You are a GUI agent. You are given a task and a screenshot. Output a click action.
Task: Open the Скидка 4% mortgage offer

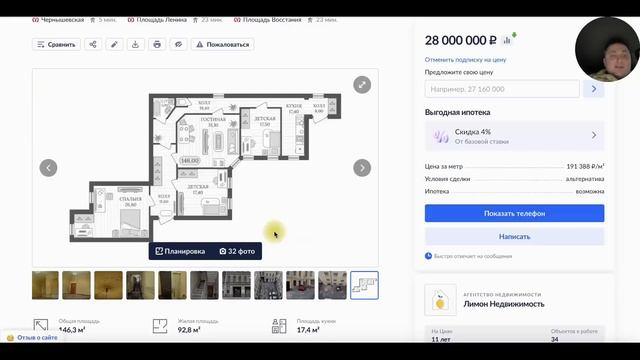[x=514, y=136]
